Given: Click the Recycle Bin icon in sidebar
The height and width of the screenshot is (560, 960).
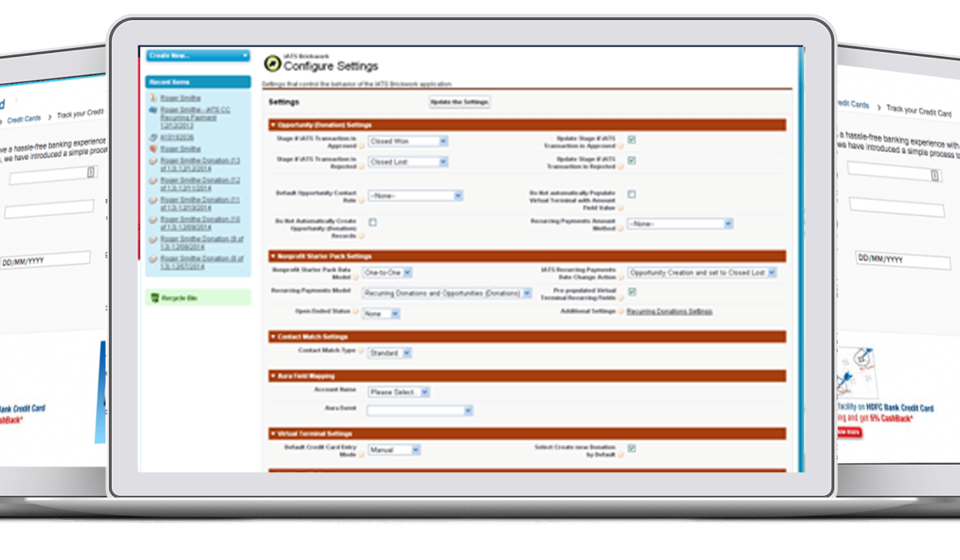Looking at the screenshot, I should pyautogui.click(x=154, y=298).
